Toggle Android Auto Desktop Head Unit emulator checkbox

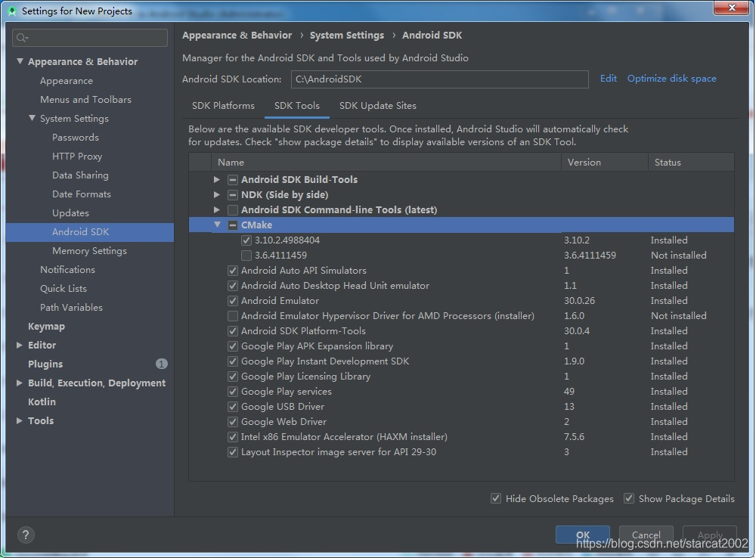[233, 286]
